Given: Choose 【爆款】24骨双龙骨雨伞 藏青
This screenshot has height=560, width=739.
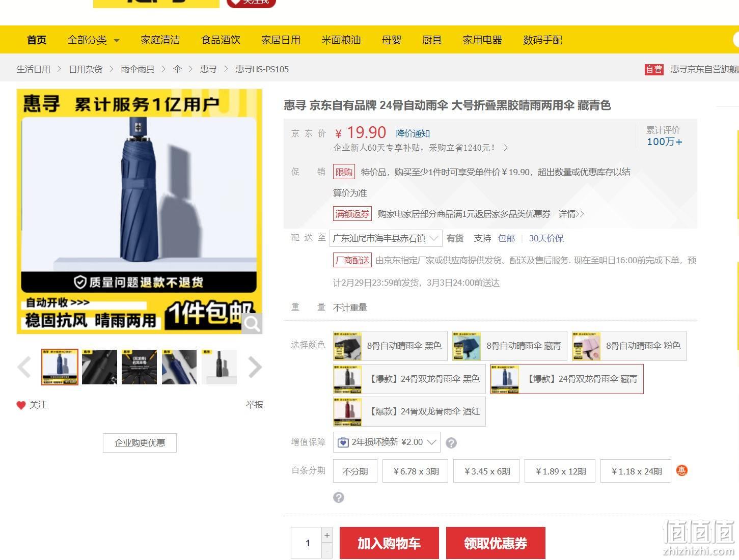Looking at the screenshot, I should point(567,379).
